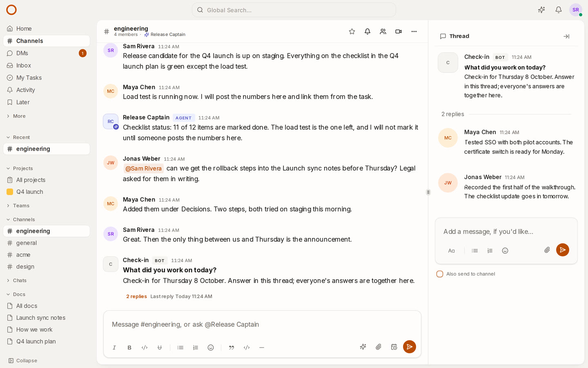This screenshot has width=588, height=368.
Task: Check Also send to channel
Action: click(x=440, y=274)
